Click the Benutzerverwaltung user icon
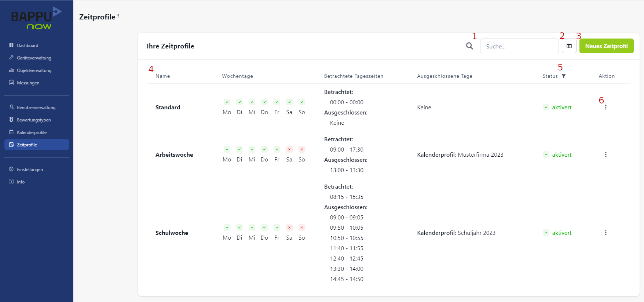 (11, 107)
